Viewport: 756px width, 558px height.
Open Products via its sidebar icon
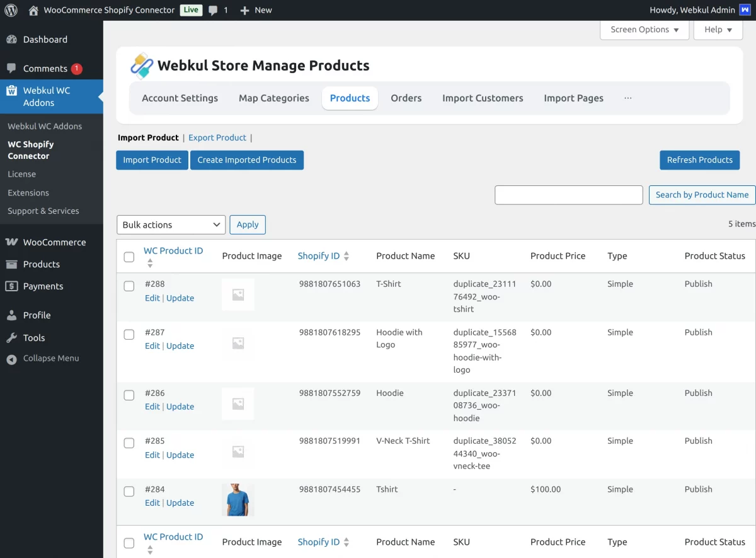(x=13, y=264)
